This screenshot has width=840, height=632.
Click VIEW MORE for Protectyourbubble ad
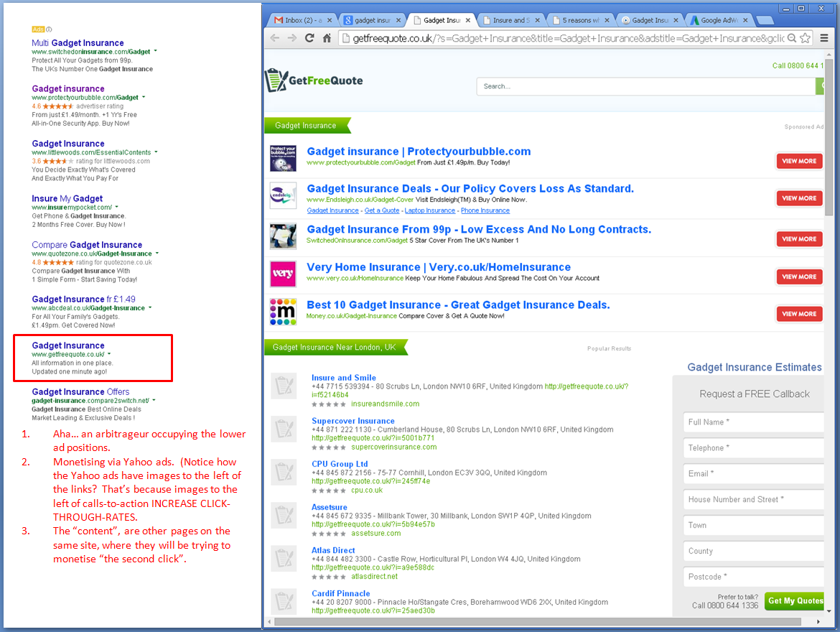coord(799,161)
